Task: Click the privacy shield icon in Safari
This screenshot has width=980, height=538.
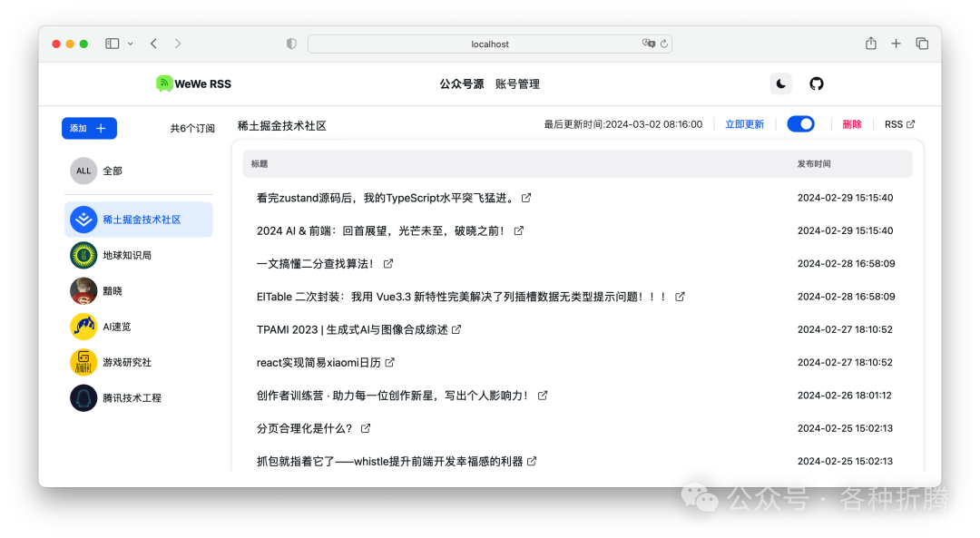Action: click(x=291, y=44)
